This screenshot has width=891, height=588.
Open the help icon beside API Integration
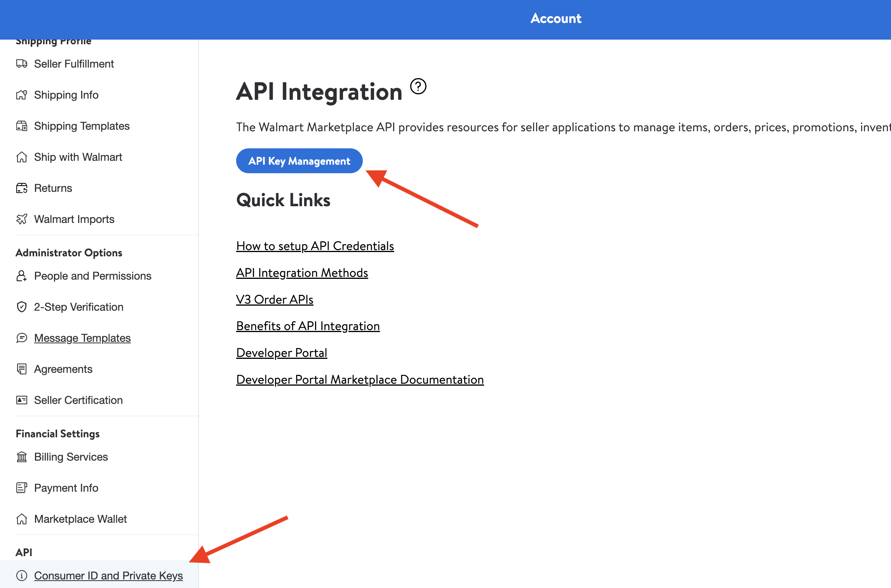click(418, 86)
